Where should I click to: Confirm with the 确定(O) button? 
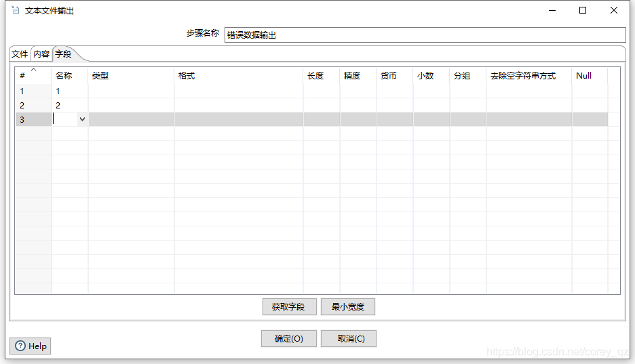tap(289, 339)
